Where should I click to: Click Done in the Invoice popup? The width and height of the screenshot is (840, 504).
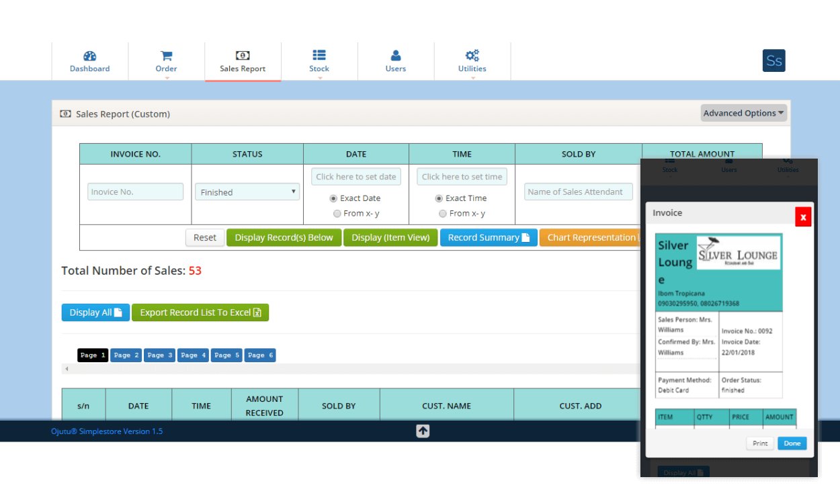[x=792, y=444]
